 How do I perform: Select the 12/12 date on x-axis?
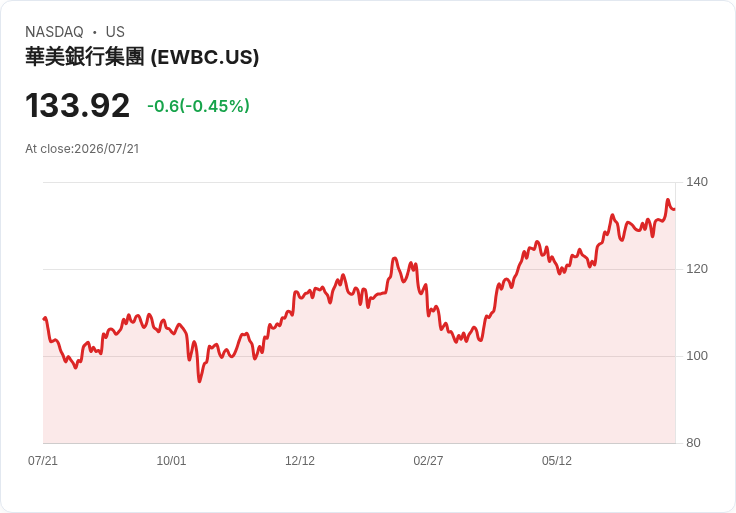pyautogui.click(x=300, y=461)
